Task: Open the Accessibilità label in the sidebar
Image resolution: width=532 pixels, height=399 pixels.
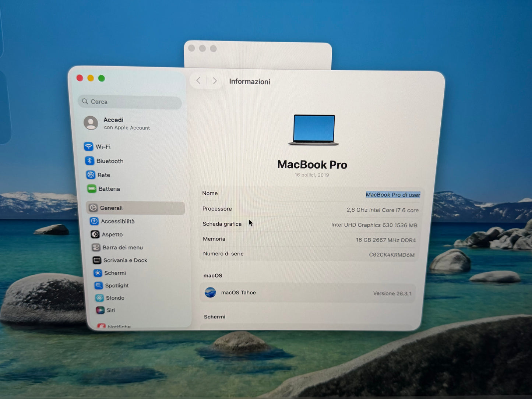Action: [118, 221]
